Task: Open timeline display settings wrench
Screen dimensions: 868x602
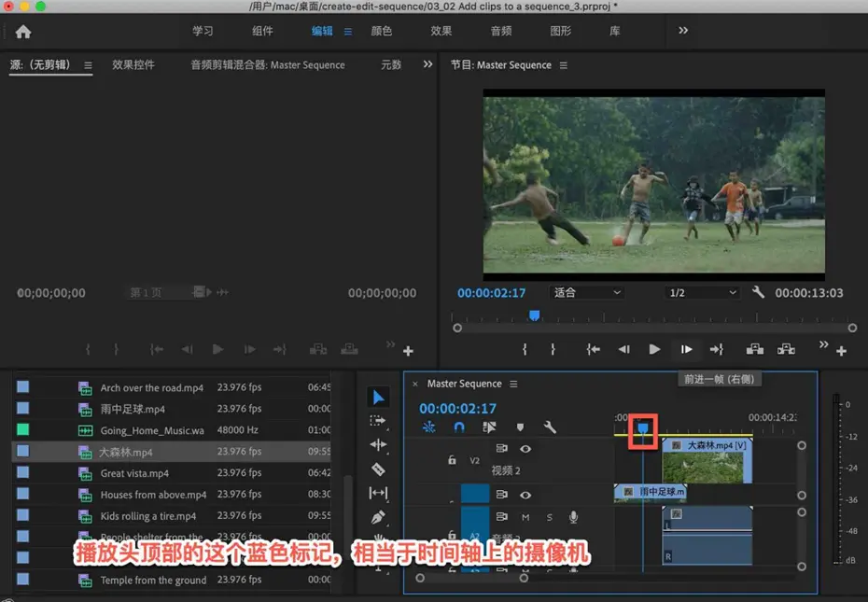Action: 550,427
